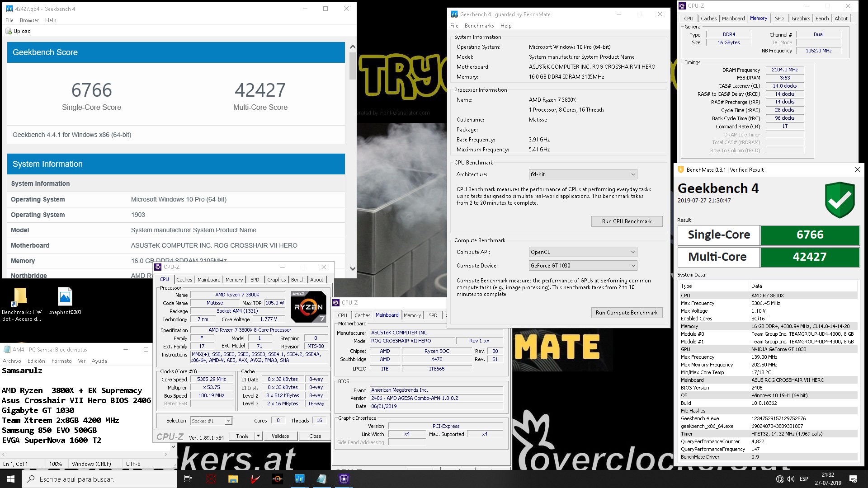Open the Notepad Formato menu
The image size is (868, 488).
61,361
